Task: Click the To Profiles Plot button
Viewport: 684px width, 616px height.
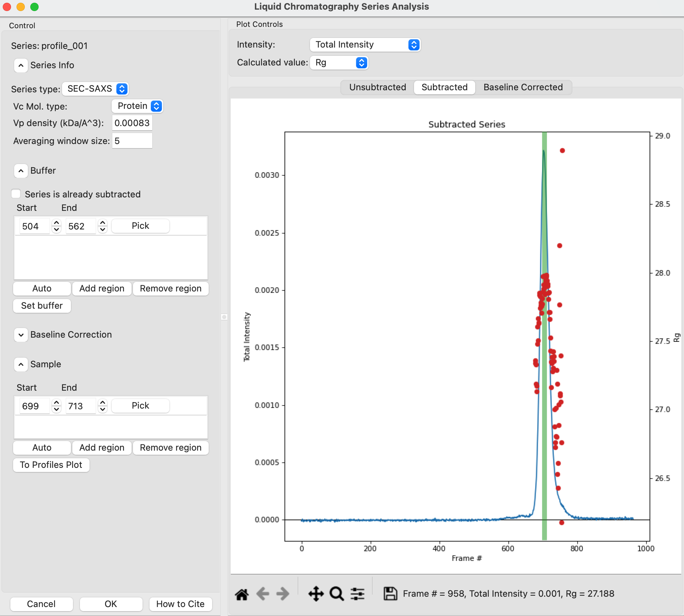Action: click(51, 465)
